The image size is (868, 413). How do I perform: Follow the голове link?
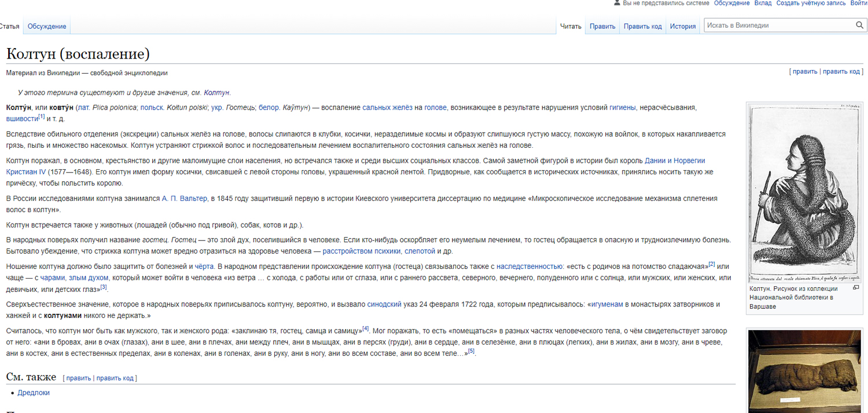[x=435, y=108]
